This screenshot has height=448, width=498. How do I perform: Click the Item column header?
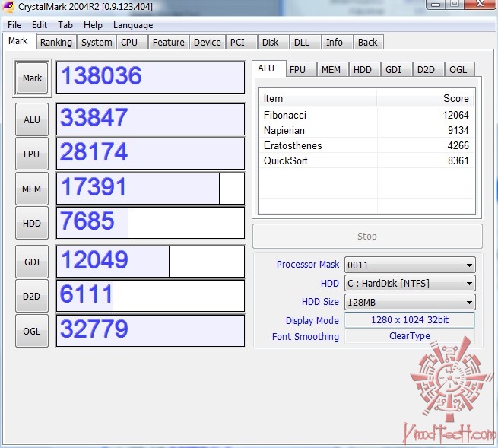click(x=318, y=98)
